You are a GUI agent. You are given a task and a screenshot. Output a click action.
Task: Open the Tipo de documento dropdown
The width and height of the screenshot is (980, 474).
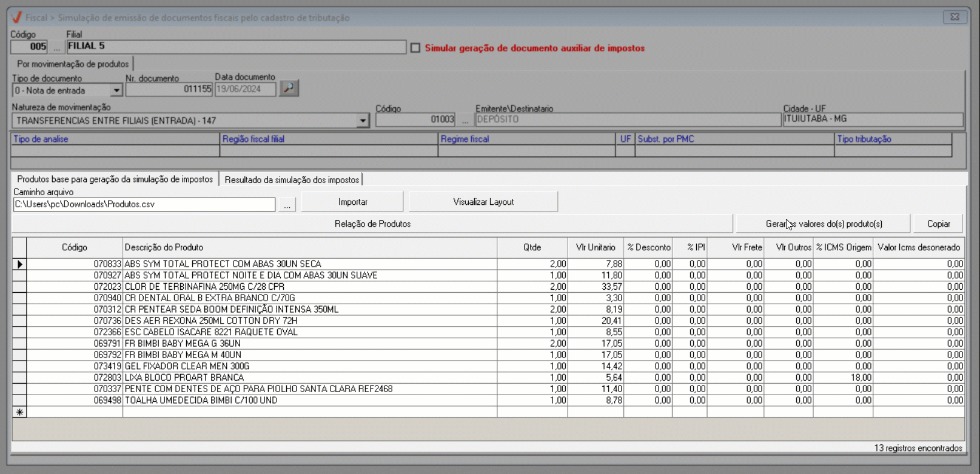coord(116,90)
